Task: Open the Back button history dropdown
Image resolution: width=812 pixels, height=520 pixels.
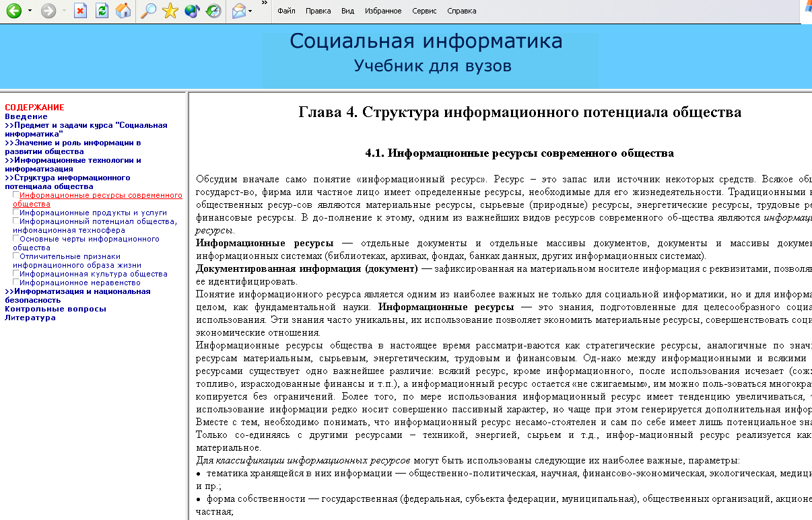Action: point(30,11)
